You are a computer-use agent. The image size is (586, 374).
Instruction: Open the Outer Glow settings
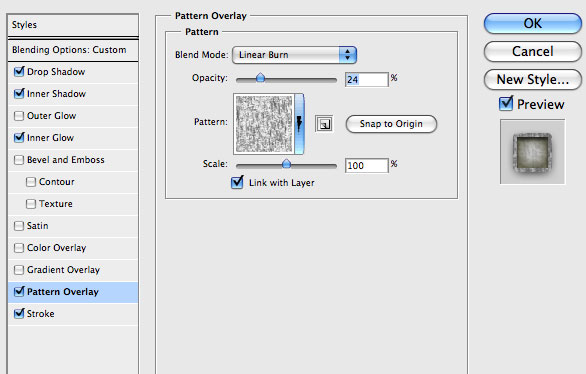(x=51, y=116)
